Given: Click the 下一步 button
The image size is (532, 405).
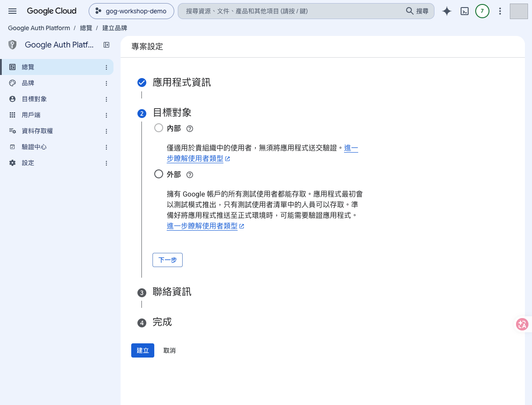Looking at the screenshot, I should (168, 260).
